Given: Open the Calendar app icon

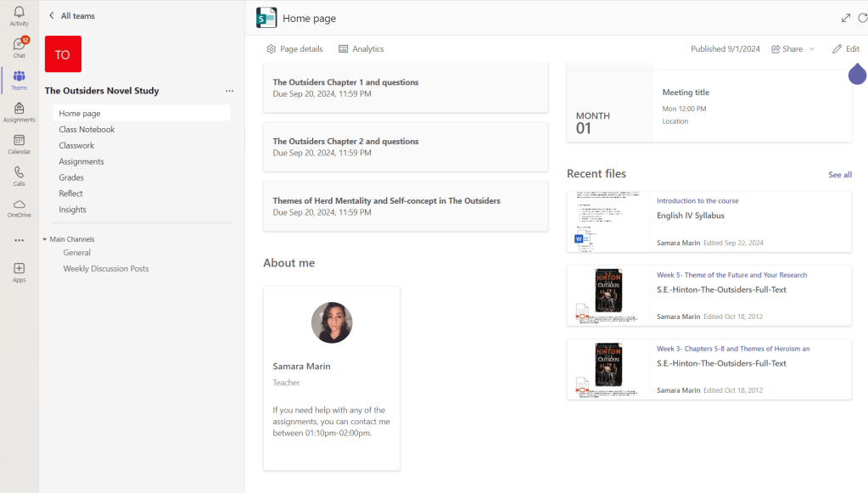Looking at the screenshot, I should pyautogui.click(x=19, y=141).
